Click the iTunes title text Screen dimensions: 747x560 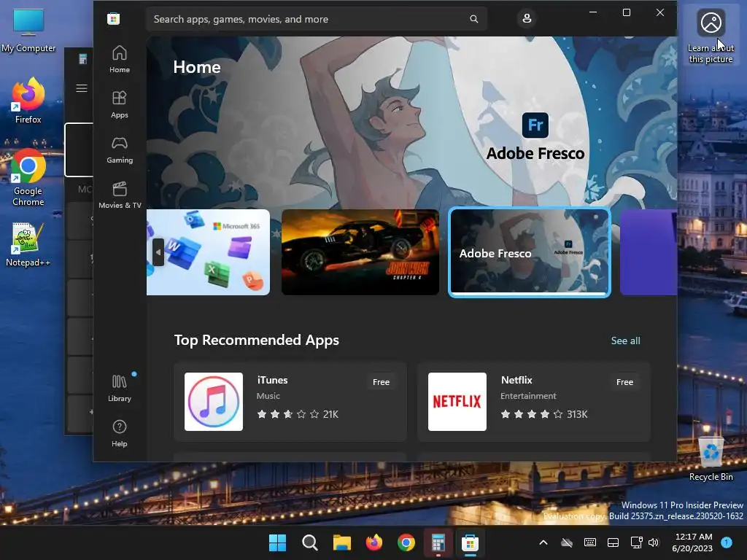pos(272,380)
